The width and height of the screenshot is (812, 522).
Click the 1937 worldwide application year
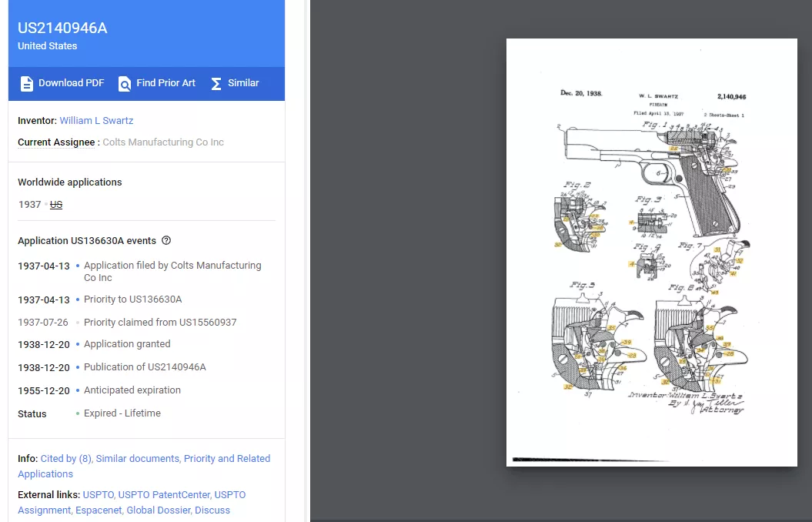click(x=29, y=205)
